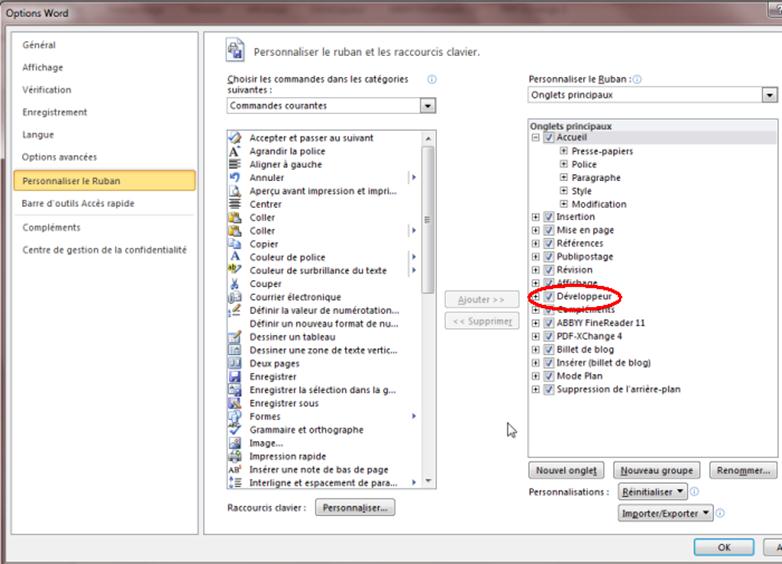This screenshot has width=782, height=564.
Task: Select the Couleur de police icon
Action: (235, 257)
